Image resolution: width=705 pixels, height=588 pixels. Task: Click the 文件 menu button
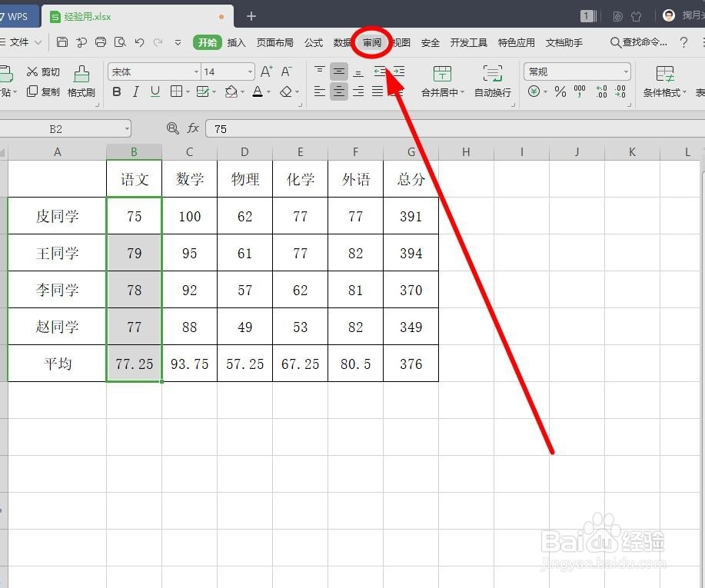point(19,42)
